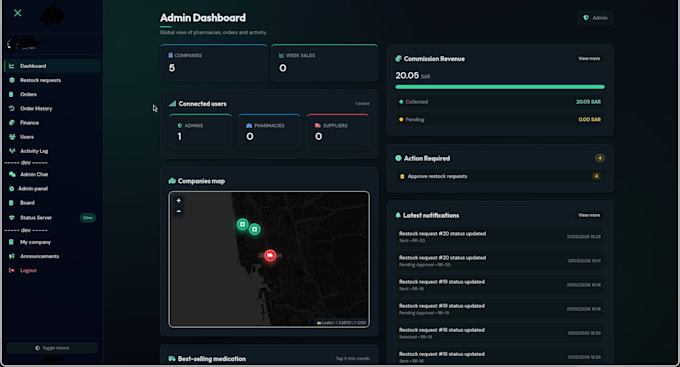Click the 0.00 SAR pending amount

point(589,119)
